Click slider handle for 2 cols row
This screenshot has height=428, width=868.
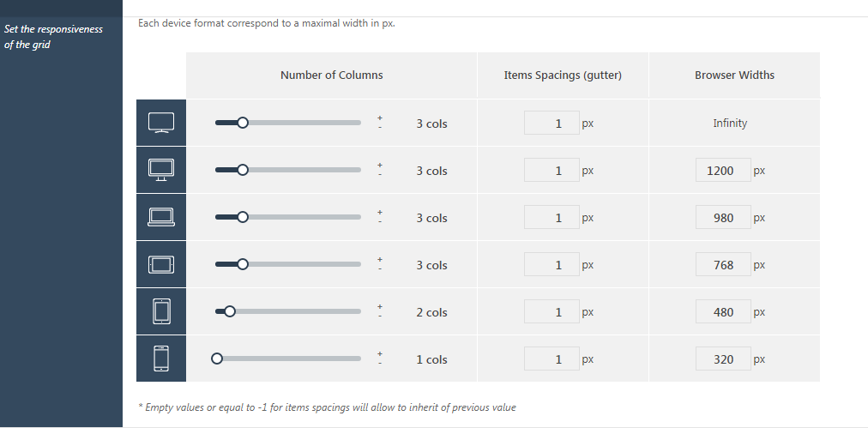point(230,311)
